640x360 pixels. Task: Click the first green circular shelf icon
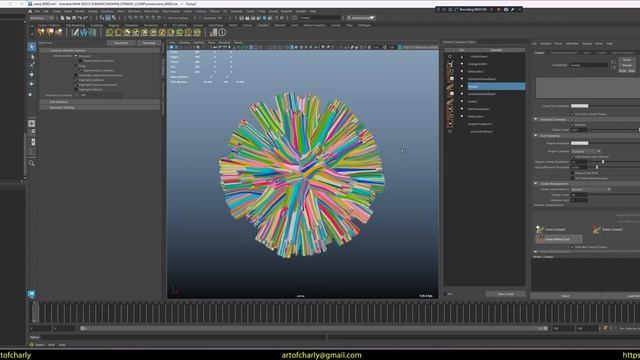(110, 32)
